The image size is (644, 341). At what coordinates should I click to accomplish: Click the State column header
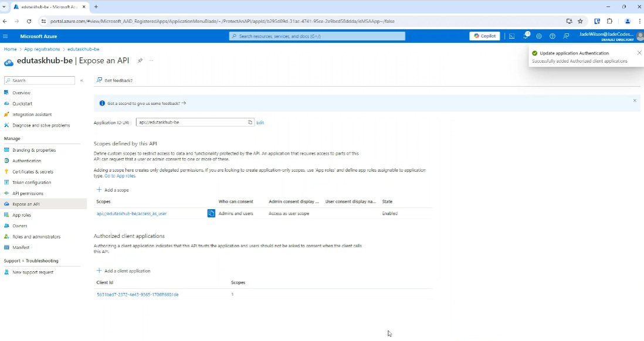(x=387, y=202)
